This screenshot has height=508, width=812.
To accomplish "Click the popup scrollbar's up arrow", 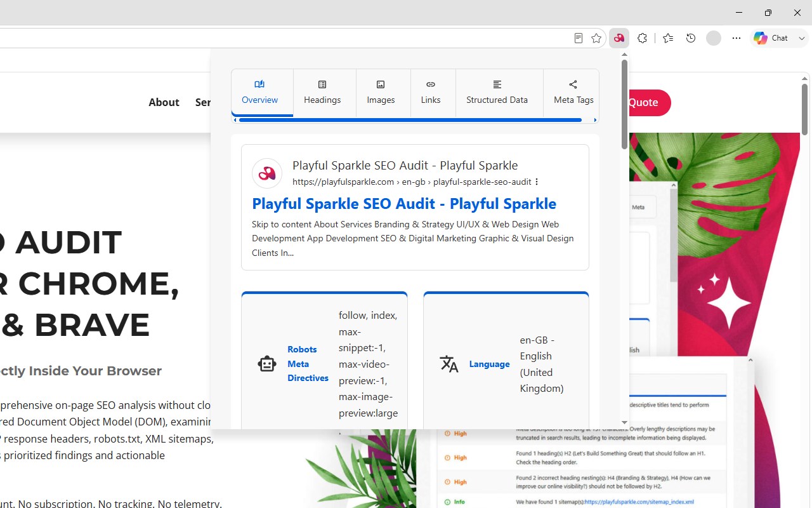I will (x=624, y=55).
